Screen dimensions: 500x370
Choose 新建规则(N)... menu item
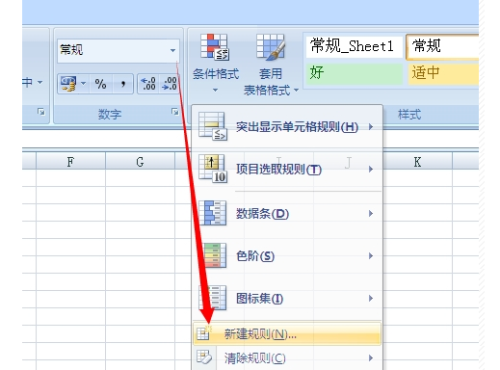(x=287, y=333)
